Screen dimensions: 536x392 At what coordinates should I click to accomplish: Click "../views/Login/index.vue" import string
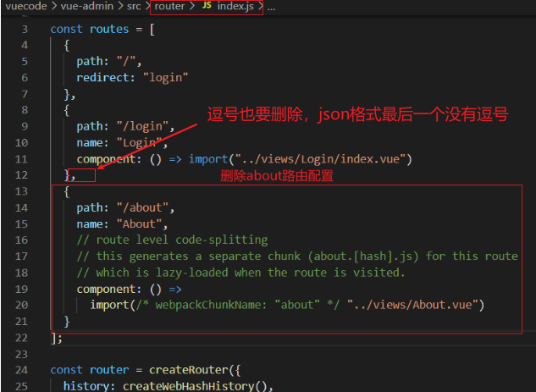[320, 159]
